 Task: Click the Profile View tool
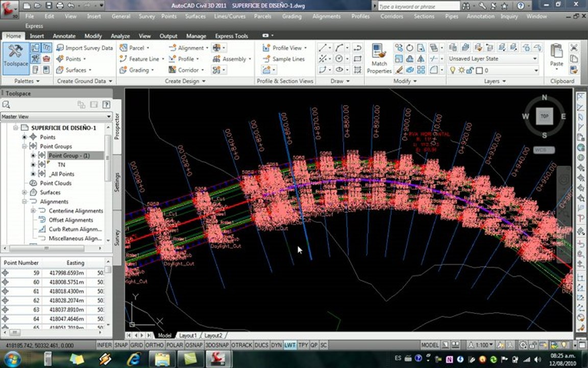click(285, 48)
